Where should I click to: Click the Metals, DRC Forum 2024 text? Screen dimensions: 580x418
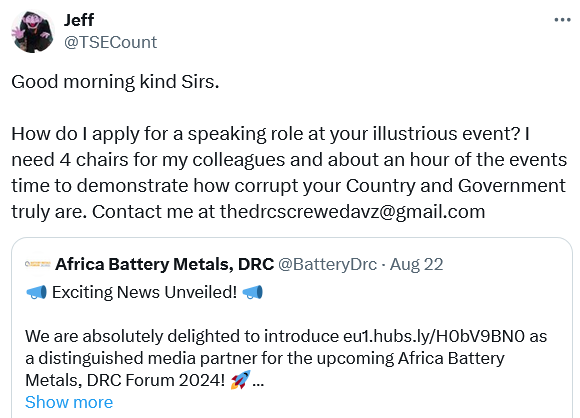125,380
